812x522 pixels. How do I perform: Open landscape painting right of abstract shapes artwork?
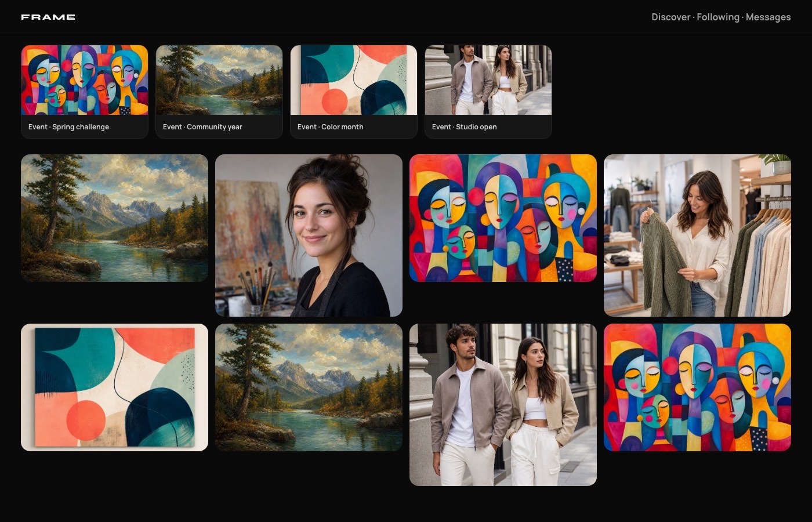click(309, 387)
